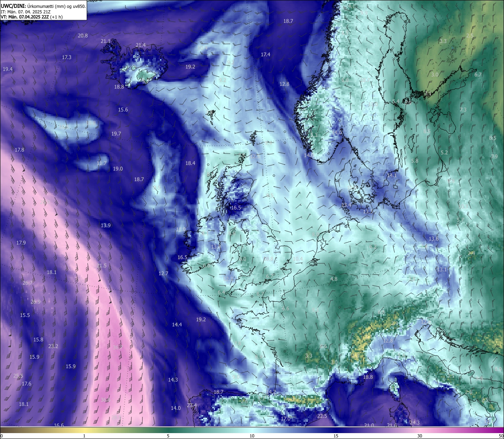Click the map value '17.3'
Viewport: 504px width, 439px height.
click(67, 57)
